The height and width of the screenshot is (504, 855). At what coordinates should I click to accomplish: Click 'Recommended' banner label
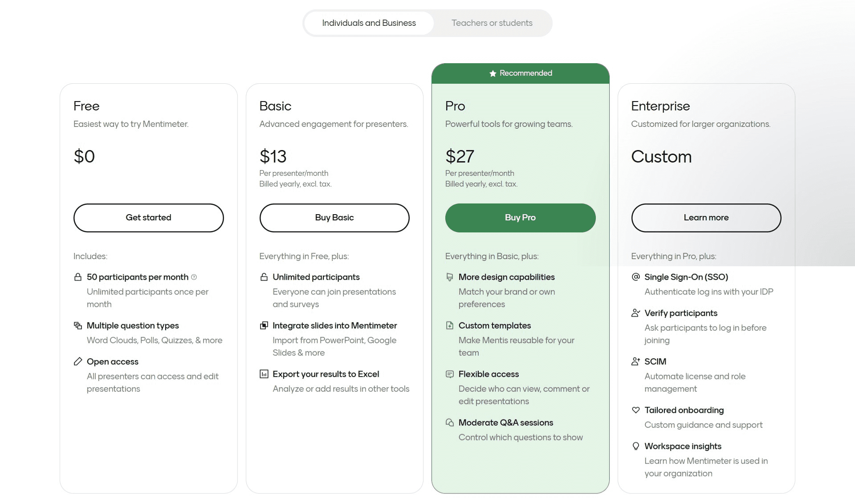pyautogui.click(x=526, y=73)
